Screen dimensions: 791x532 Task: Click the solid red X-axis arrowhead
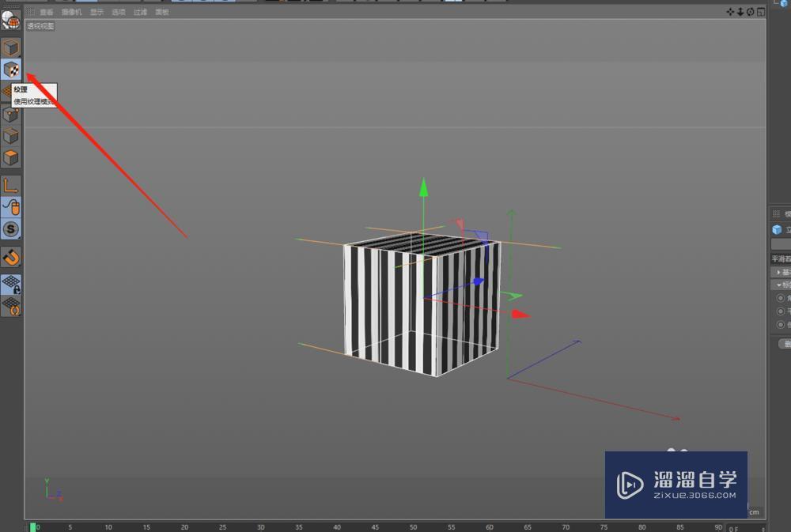521,315
